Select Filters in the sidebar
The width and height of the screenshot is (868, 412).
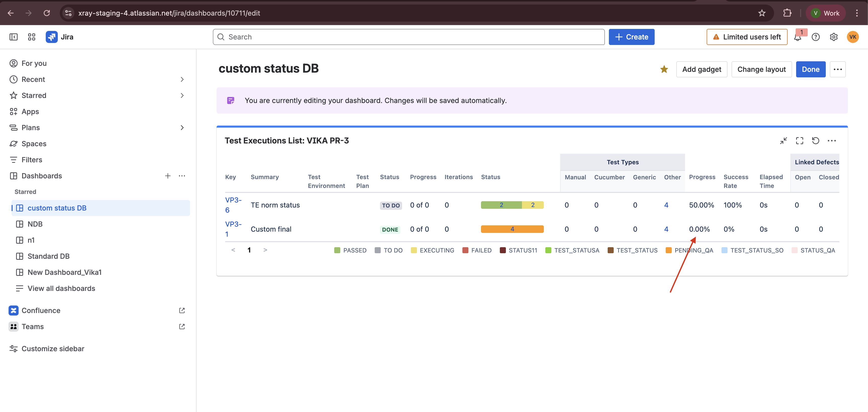[32, 160]
